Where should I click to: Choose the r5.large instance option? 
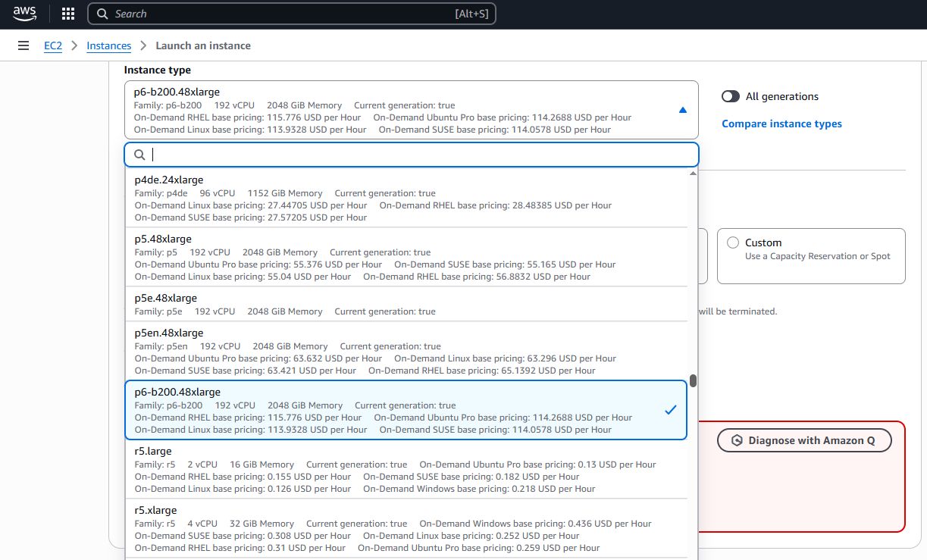pos(406,469)
